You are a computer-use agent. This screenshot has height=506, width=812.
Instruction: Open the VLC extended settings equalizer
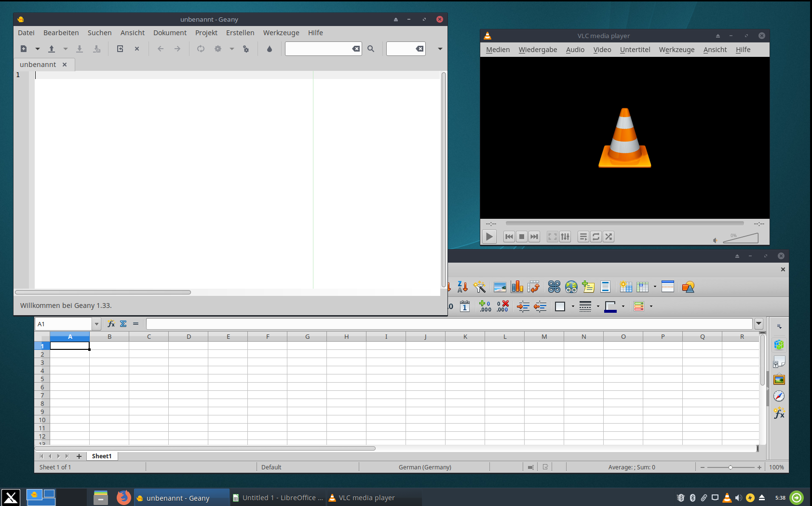(x=565, y=237)
